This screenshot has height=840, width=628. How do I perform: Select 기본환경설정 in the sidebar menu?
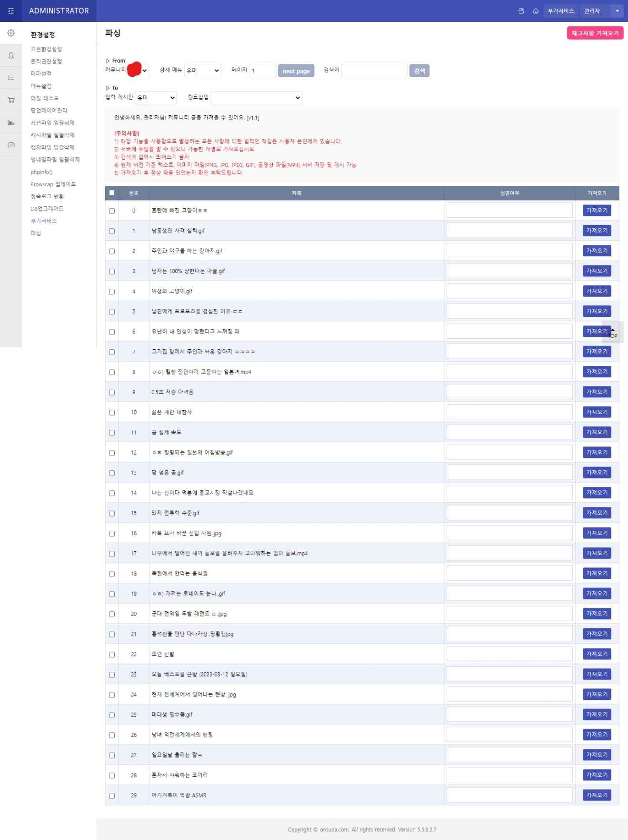pos(46,49)
